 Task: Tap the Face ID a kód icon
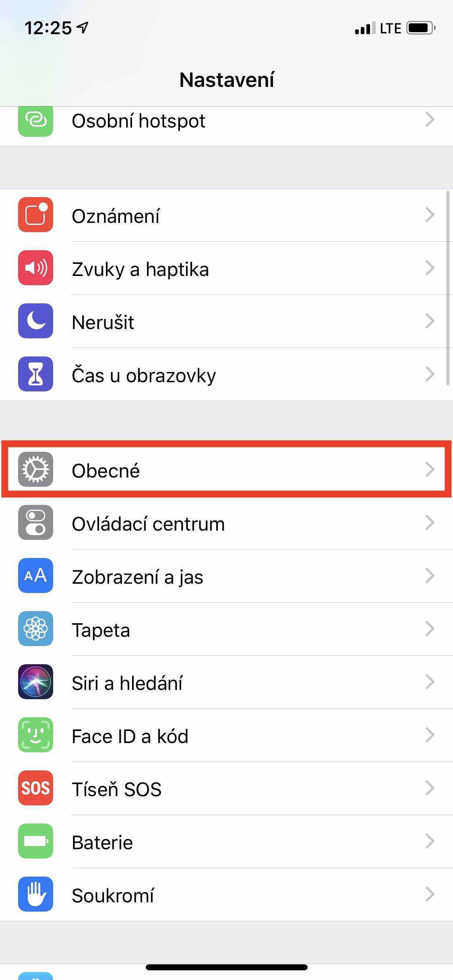(x=35, y=735)
